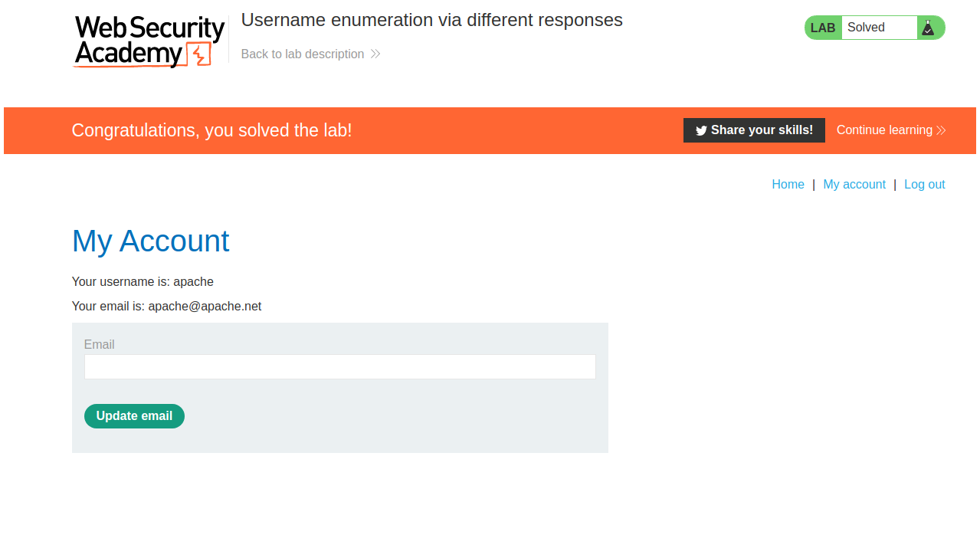Open My account in the navigation
This screenshot has width=980, height=535.
click(x=854, y=185)
